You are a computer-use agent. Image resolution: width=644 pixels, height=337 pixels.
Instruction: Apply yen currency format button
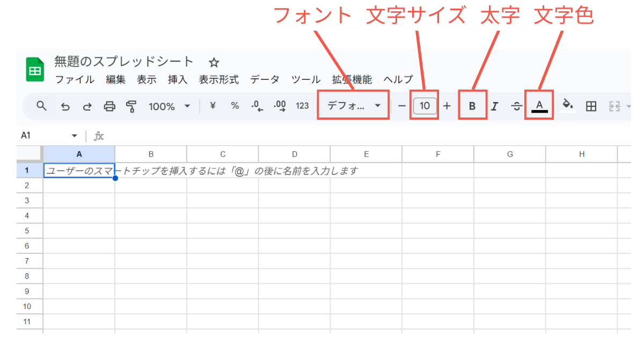click(213, 106)
